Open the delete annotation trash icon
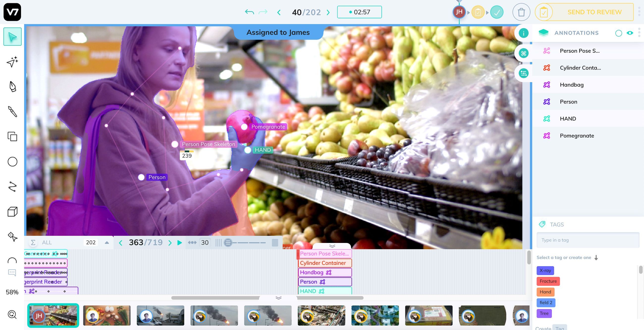This screenshot has width=644, height=330. pyautogui.click(x=521, y=12)
